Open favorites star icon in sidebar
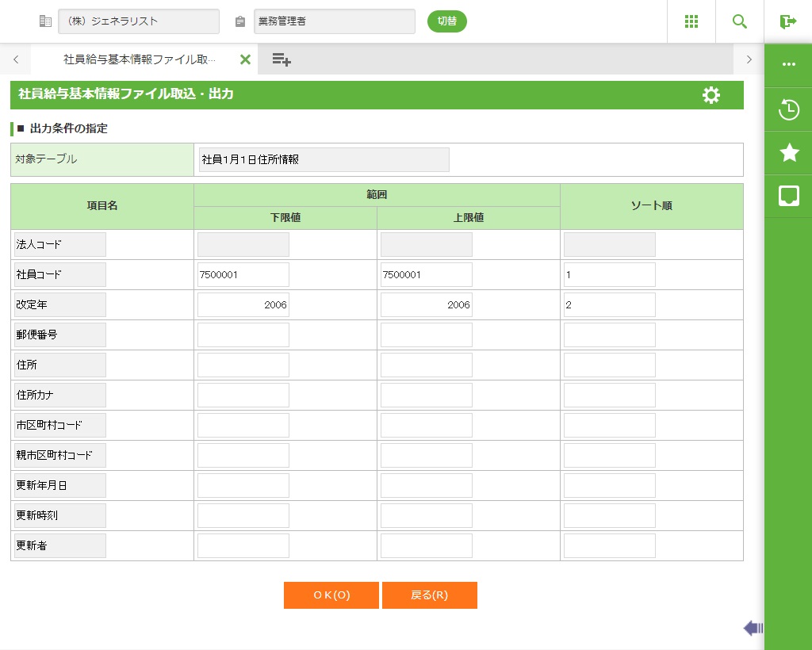This screenshot has width=812, height=650. pos(789,153)
